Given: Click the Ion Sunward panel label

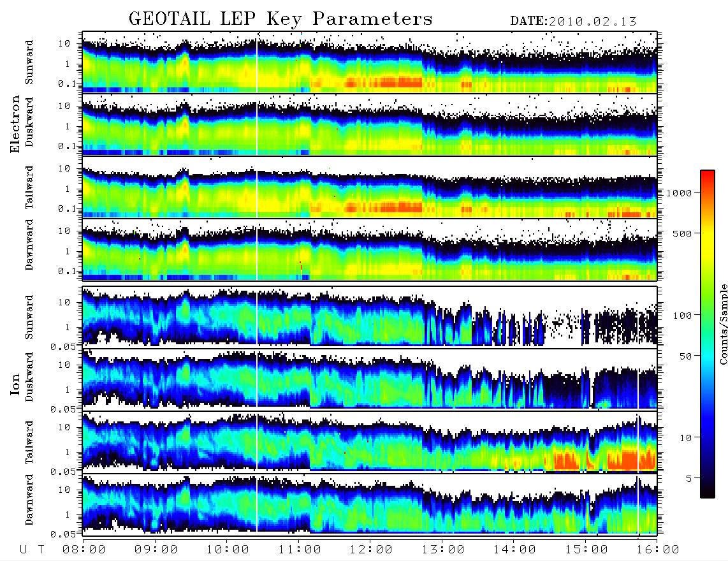Looking at the screenshot, I should 29,317.
